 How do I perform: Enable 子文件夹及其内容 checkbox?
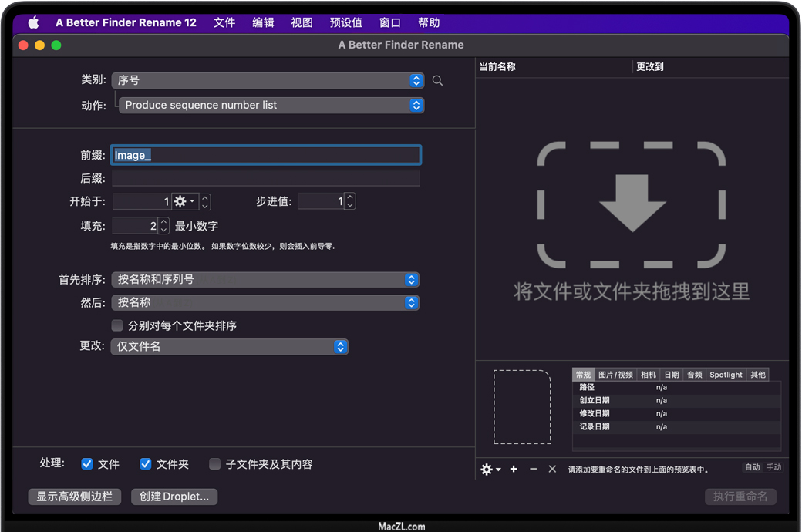tap(215, 464)
